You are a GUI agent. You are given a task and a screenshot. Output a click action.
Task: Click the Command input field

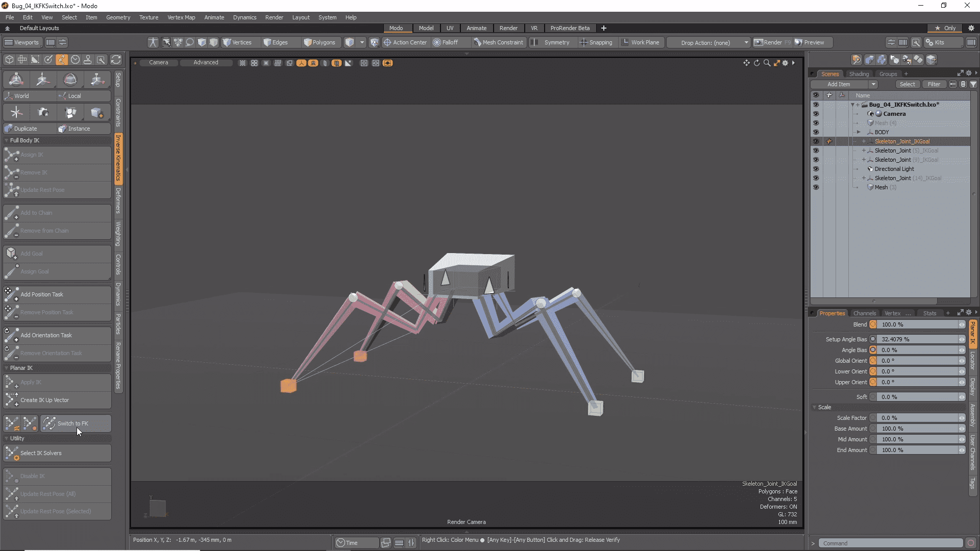click(x=891, y=543)
